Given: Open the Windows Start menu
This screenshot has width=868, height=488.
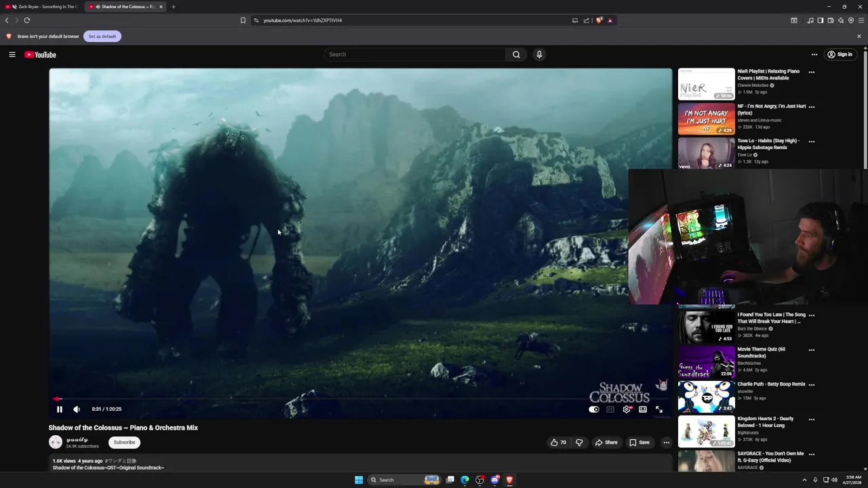Looking at the screenshot, I should (359, 480).
